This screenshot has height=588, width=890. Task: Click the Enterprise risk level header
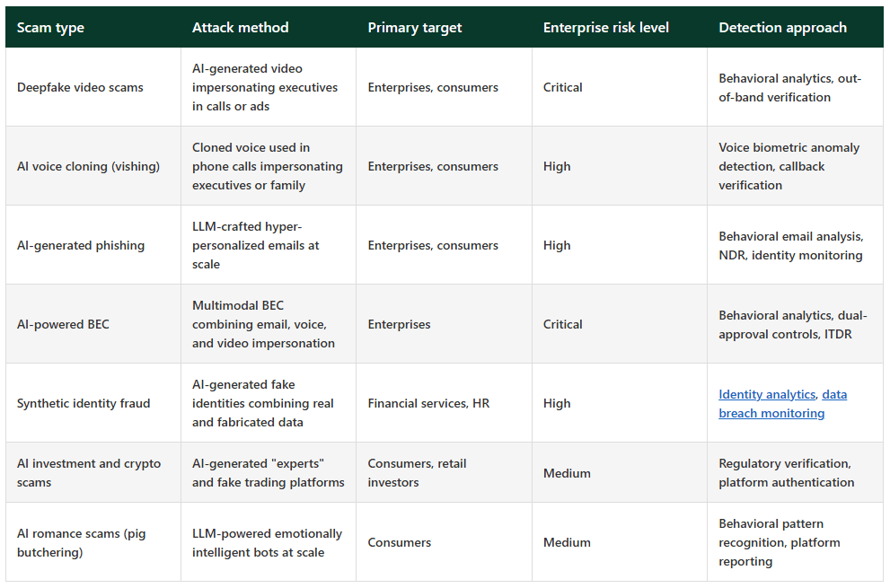[x=605, y=28]
